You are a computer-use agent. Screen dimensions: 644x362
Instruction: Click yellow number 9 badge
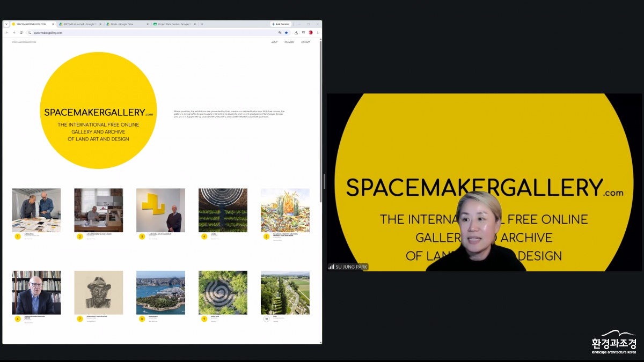coord(204,319)
